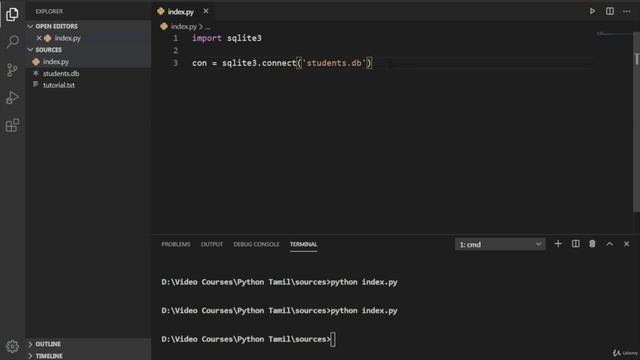Click line number 3 in gutter
The height and width of the screenshot is (360, 640).
tap(176, 63)
